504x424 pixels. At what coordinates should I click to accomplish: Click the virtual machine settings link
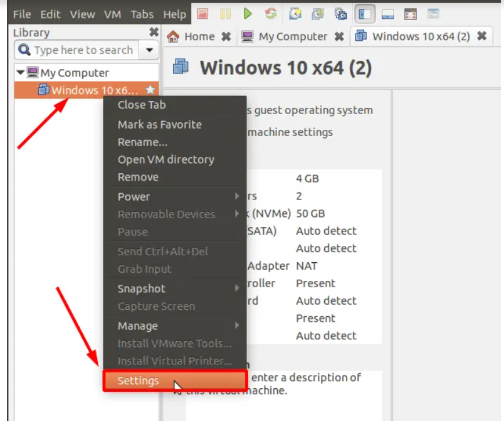(290, 132)
